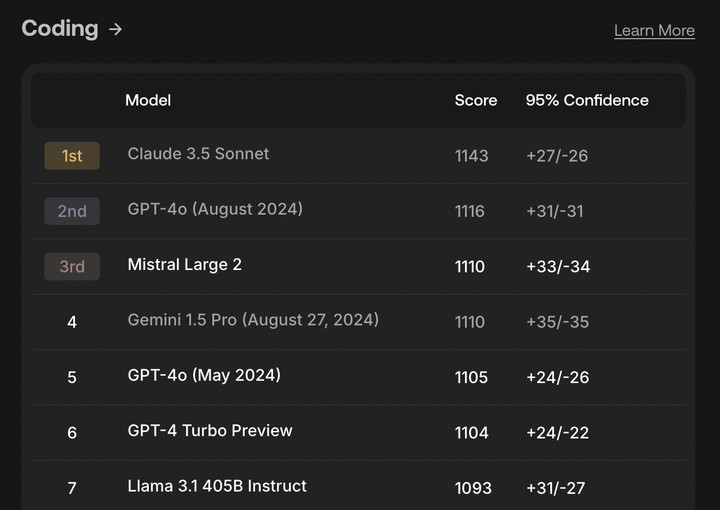720x510 pixels.
Task: Click the 95% Confidence column header
Action: [x=587, y=100]
